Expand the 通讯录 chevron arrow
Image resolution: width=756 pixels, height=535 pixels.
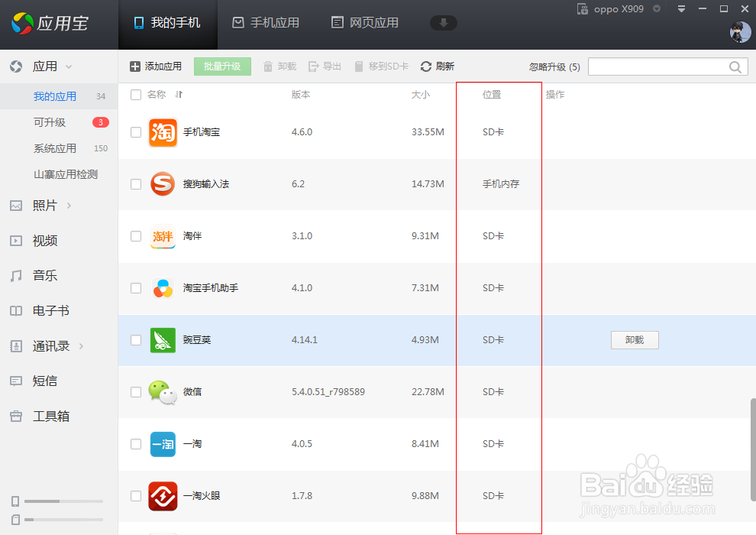click(x=81, y=346)
